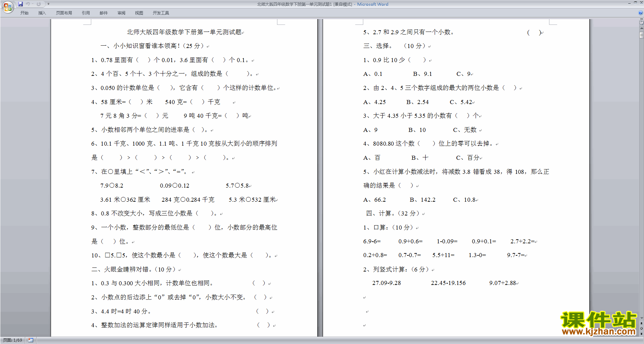Open the 开始 ribbon tab
The height and width of the screenshot is (344, 644).
tap(24, 13)
